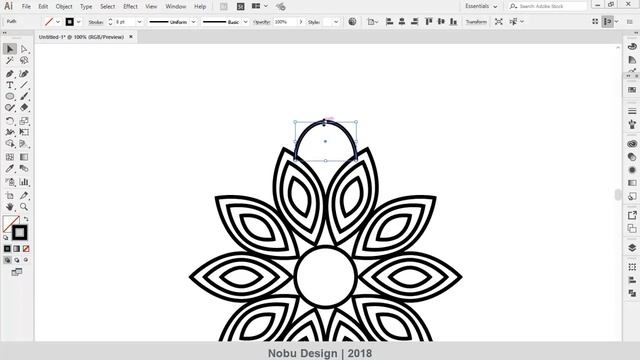Image resolution: width=640 pixels, height=360 pixels.
Task: Select the Paintbrush tool
Action: pyautogui.click(x=24, y=96)
